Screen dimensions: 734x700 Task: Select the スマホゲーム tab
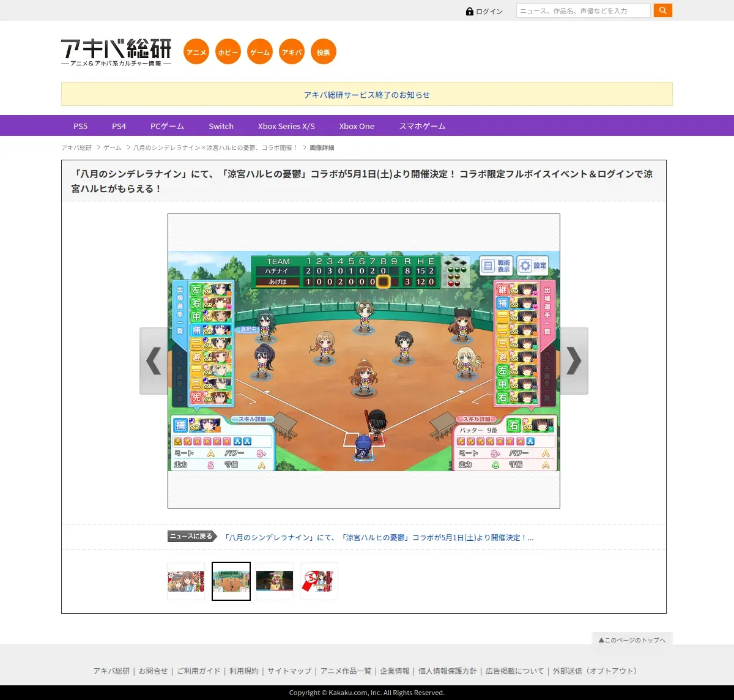[x=422, y=126]
